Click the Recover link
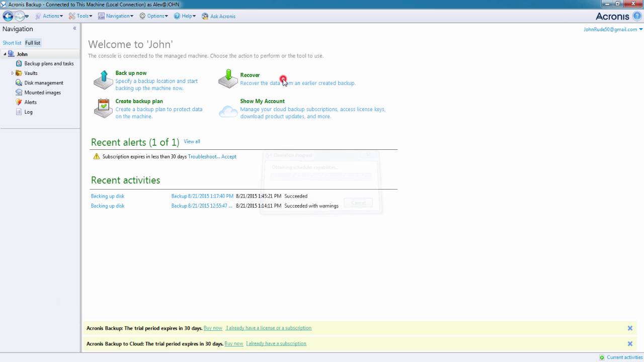644x362 pixels. click(250, 75)
